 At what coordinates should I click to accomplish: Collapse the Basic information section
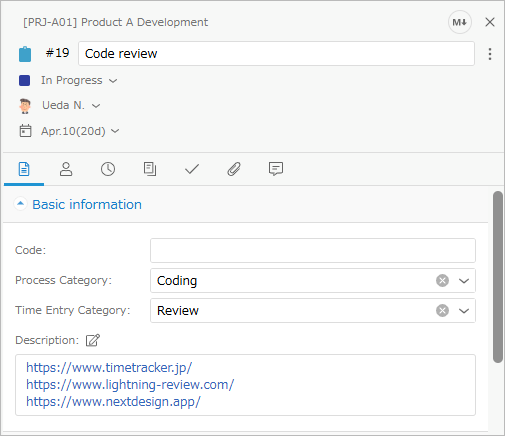(20, 204)
